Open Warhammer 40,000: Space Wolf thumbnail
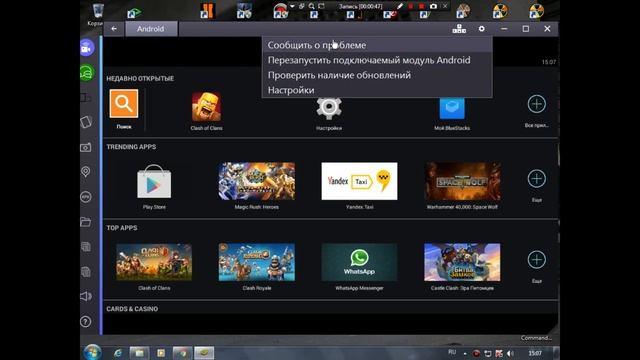640x360 pixels. pos(462,181)
